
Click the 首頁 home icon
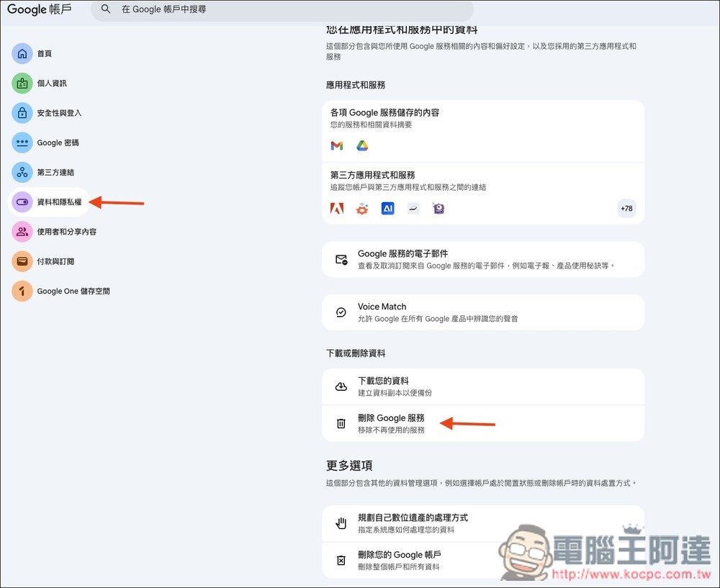tap(22, 54)
